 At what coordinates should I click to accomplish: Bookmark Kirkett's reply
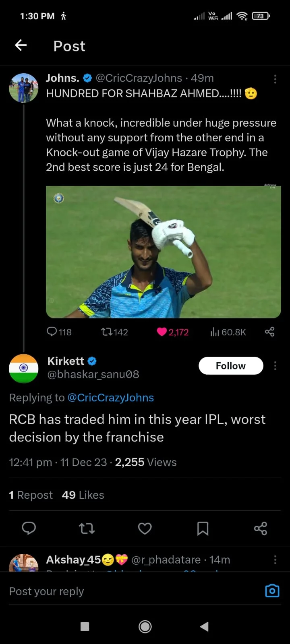point(203,528)
